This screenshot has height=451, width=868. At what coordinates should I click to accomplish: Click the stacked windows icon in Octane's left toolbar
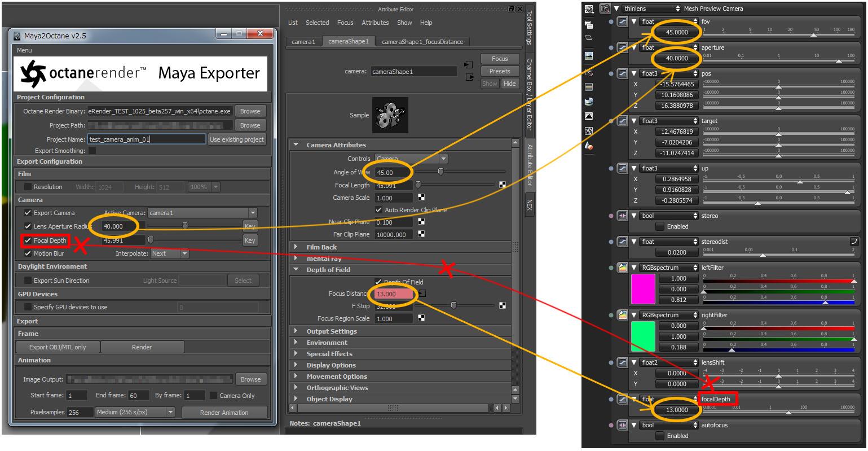[589, 25]
